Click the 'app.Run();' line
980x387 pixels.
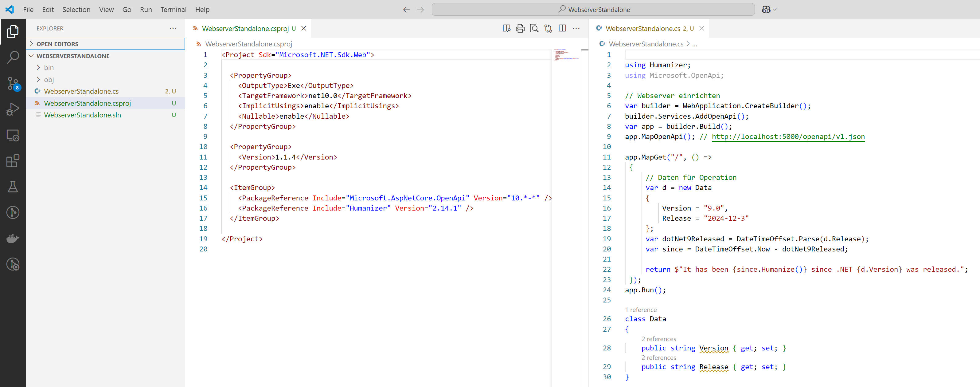click(x=645, y=290)
